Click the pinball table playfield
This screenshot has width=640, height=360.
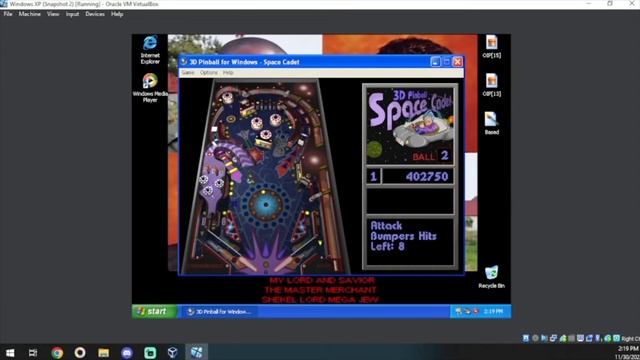pyautogui.click(x=265, y=176)
